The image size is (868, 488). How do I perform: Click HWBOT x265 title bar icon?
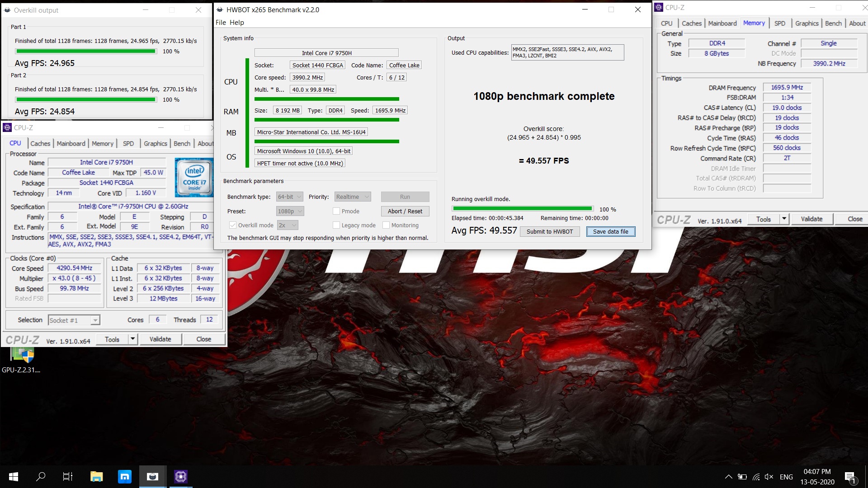tap(220, 9)
